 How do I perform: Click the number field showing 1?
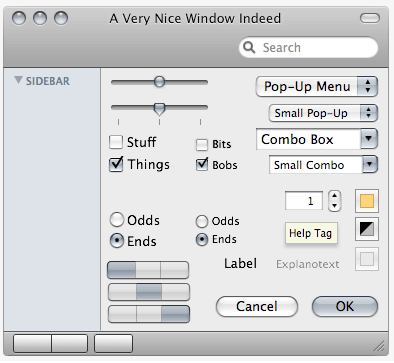tap(304, 201)
